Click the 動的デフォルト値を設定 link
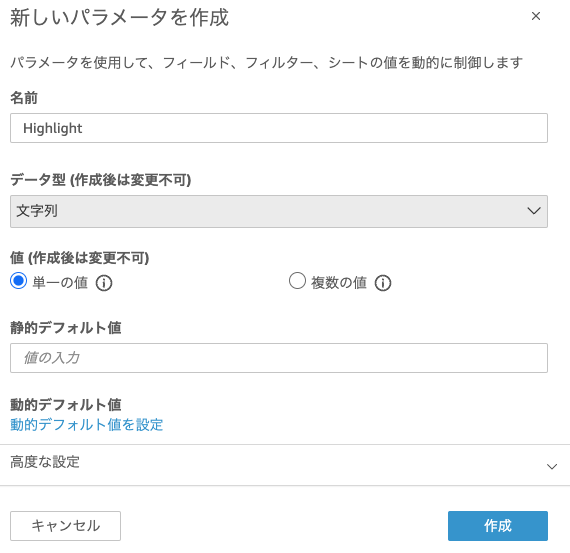Viewport: 570px width, 553px height. (87, 424)
